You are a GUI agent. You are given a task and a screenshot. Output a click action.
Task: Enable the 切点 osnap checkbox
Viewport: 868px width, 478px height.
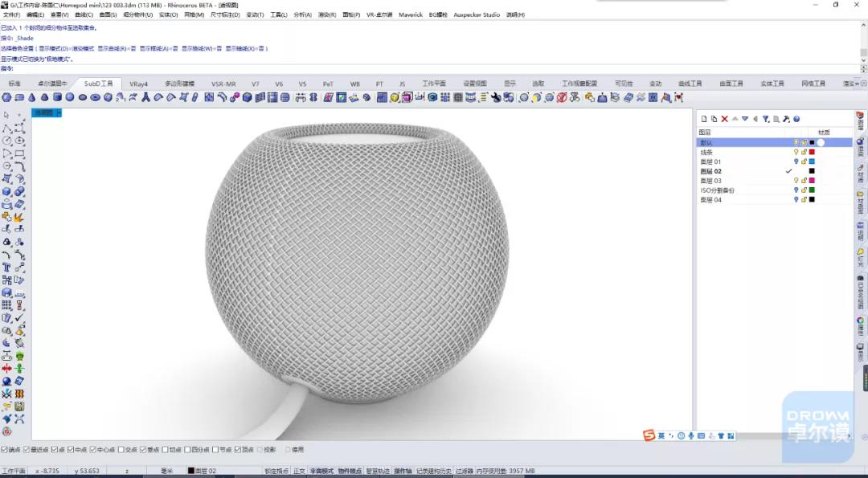point(165,450)
